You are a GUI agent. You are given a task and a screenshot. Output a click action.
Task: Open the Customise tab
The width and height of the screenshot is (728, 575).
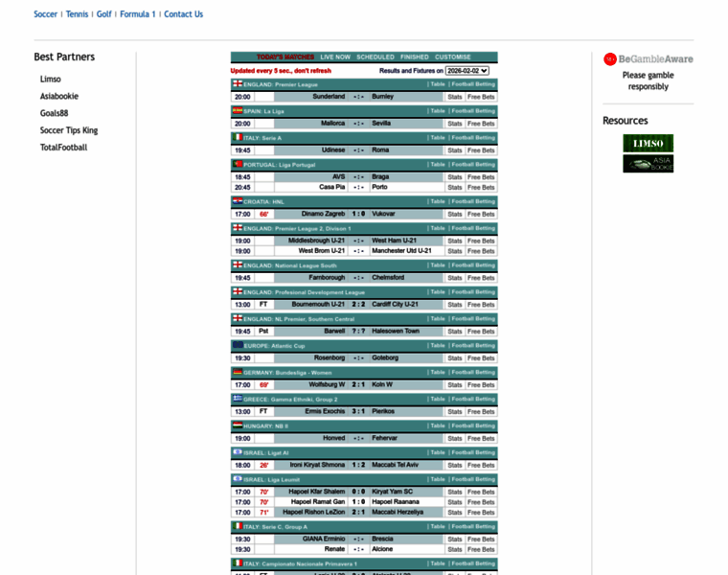click(453, 57)
